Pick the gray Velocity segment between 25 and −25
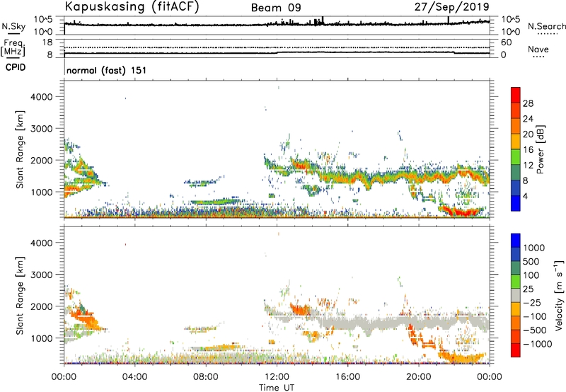Screen dimensions: 566x392 [x=516, y=296]
